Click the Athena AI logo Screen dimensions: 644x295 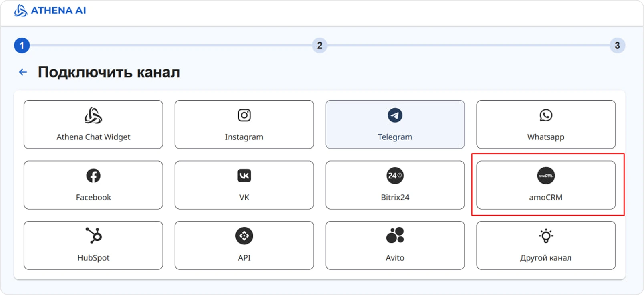[x=20, y=10]
